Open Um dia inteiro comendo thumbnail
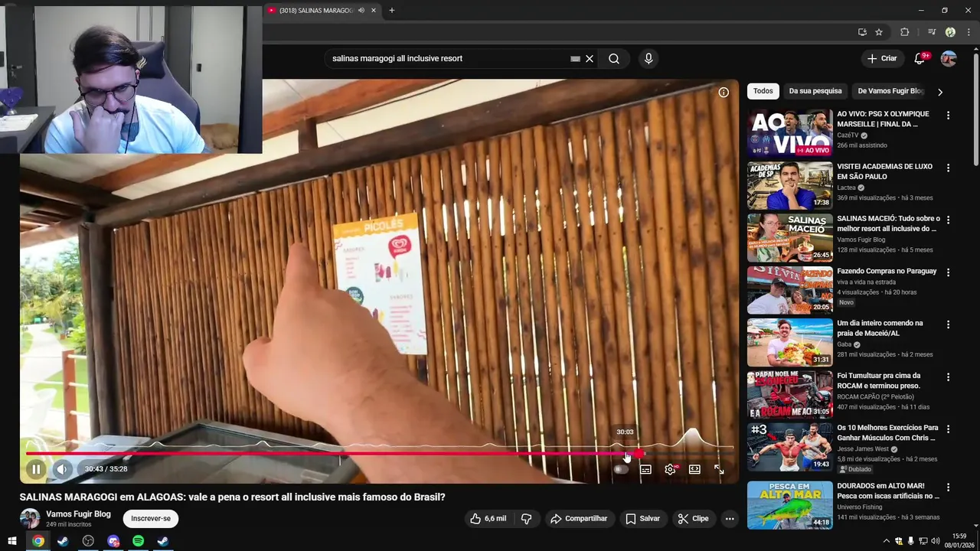 click(x=789, y=342)
